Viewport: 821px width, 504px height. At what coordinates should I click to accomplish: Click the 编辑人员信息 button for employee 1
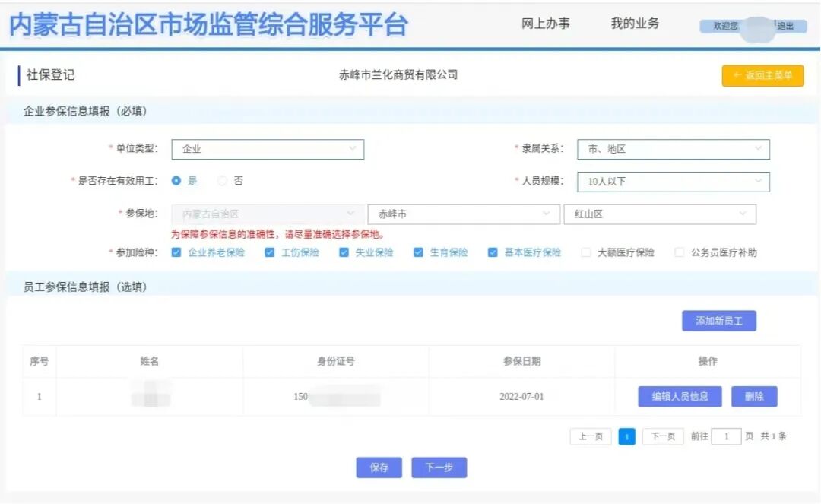pyautogui.click(x=679, y=396)
